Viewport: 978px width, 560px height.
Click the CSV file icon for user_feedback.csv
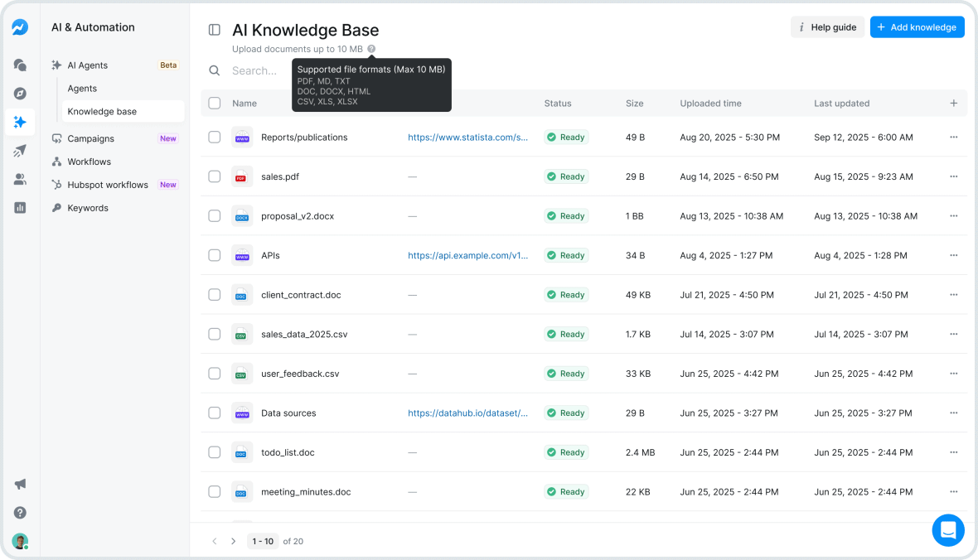click(242, 374)
